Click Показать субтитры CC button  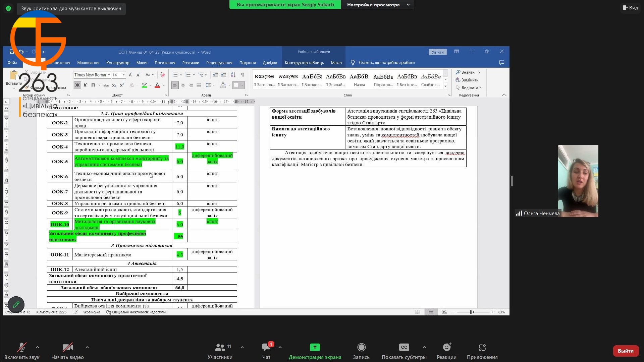(x=404, y=351)
